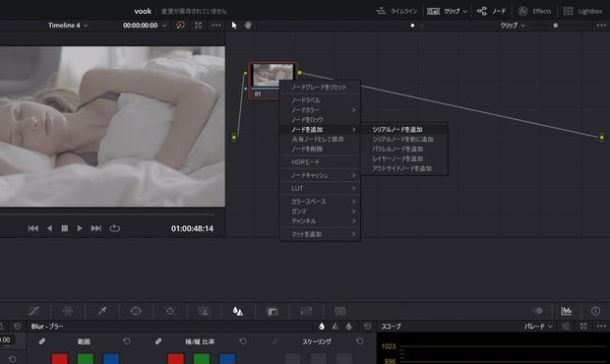The image size is (610, 364).
Task: Select Sharpen mode triangle icon
Action: [x=335, y=327]
